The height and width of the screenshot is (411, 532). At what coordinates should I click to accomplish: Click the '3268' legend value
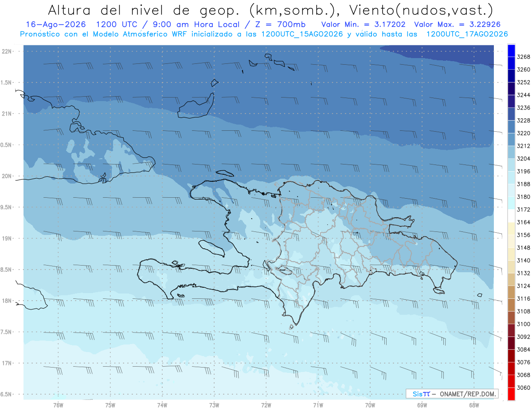click(x=524, y=57)
